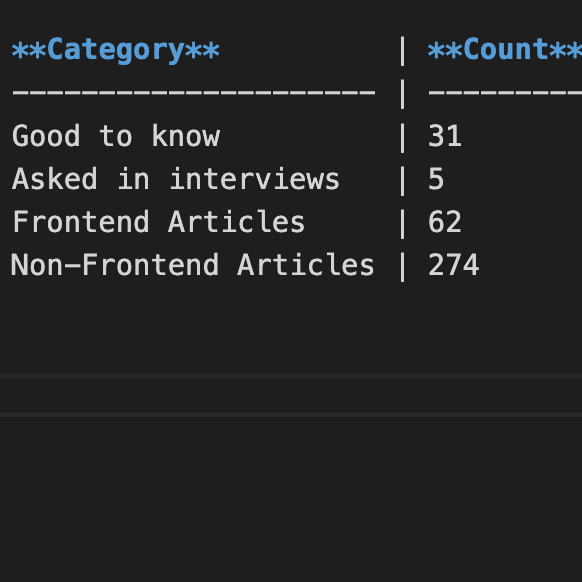Click the pipe character in header row
Viewport: 582px width, 582px height.
tap(402, 51)
